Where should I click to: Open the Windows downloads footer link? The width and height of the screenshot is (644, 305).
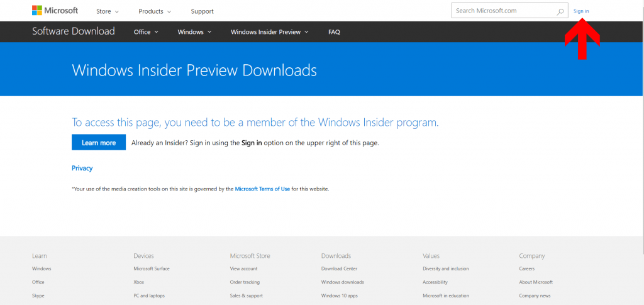pos(343,282)
